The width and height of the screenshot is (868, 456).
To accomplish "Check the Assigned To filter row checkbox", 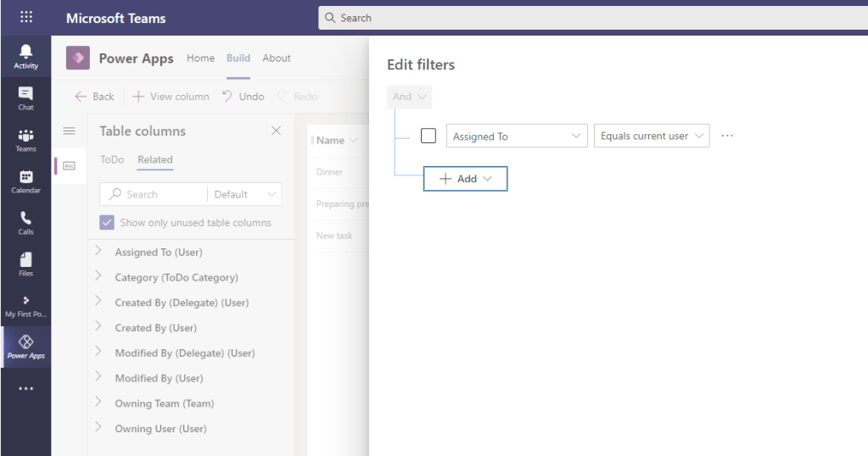I will pyautogui.click(x=428, y=136).
